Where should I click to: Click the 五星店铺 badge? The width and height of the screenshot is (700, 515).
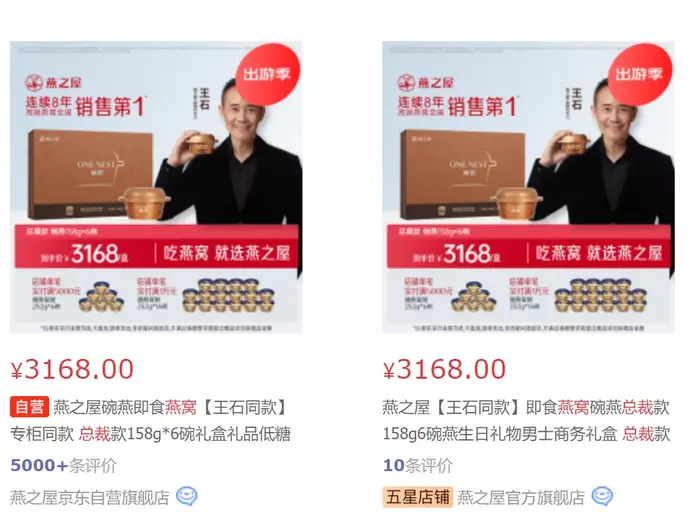[418, 497]
